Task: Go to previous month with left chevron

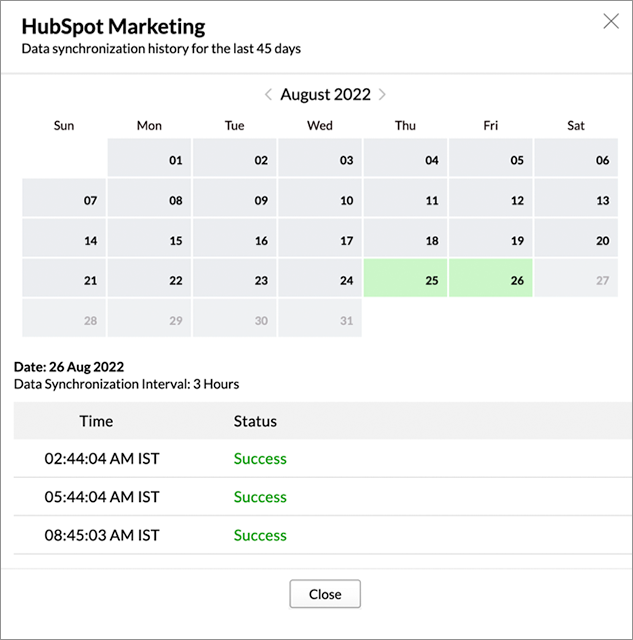Action: tap(268, 95)
